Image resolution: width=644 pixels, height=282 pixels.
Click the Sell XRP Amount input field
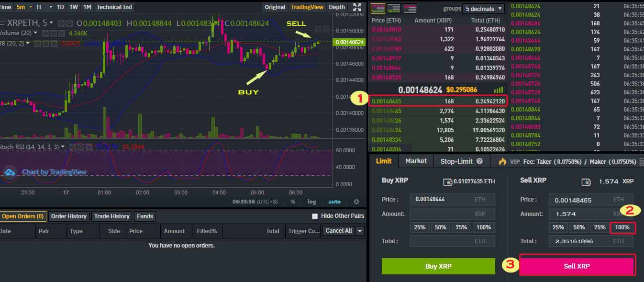(591, 214)
